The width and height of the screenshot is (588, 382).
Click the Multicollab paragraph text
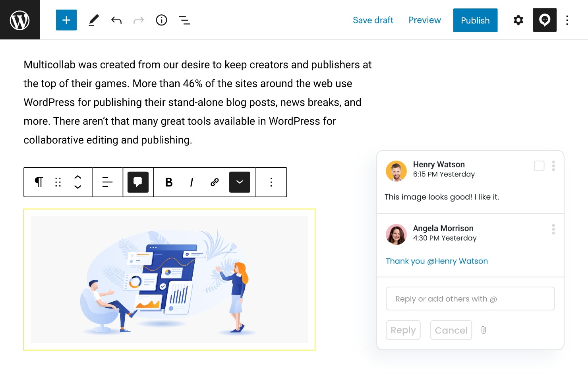point(198,102)
